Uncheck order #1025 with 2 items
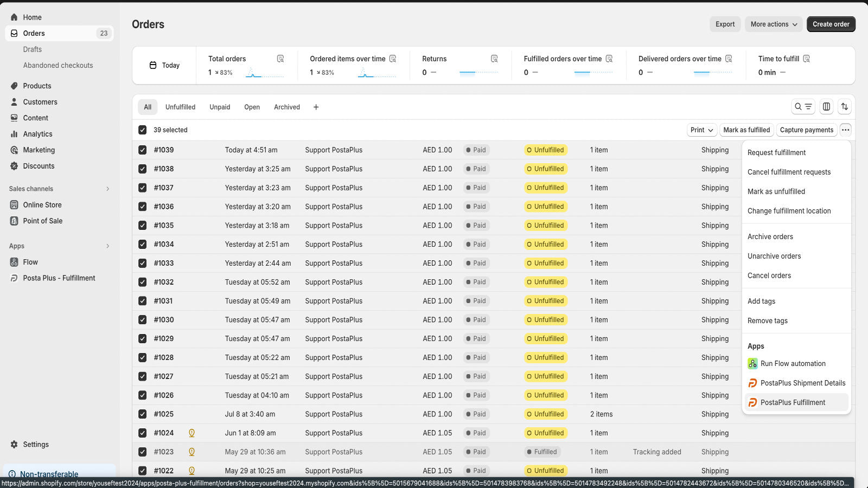Image resolution: width=868 pixels, height=488 pixels. point(142,414)
